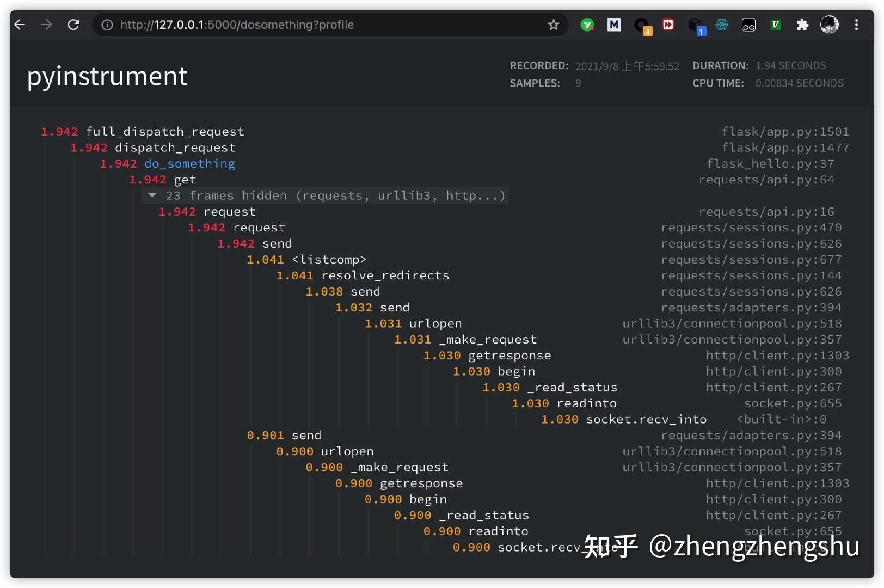Open the do_something source link
The width and height of the screenshot is (884, 588).
(x=189, y=163)
